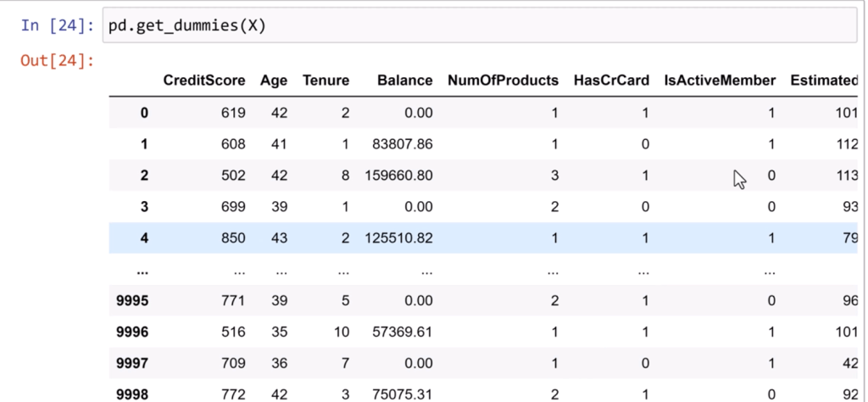Click the balance value 83807.86
Image resolution: width=868 pixels, height=402 pixels.
point(403,144)
